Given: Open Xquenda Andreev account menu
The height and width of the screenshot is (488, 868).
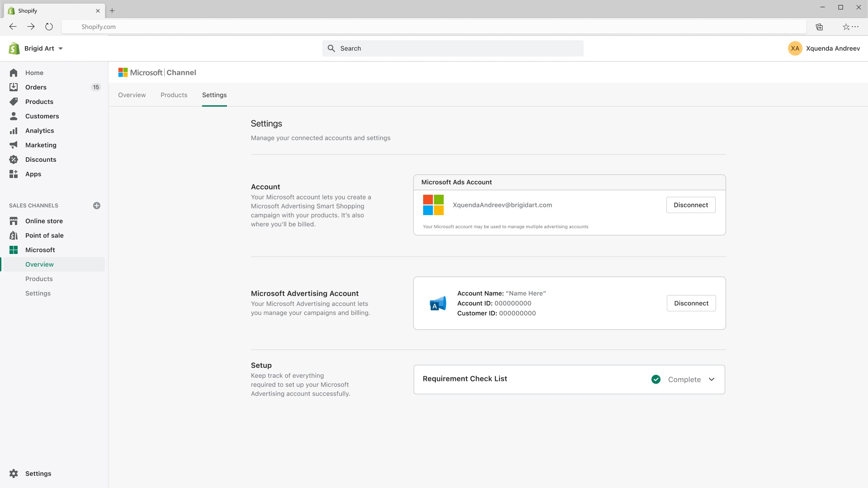Looking at the screenshot, I should tap(824, 48).
